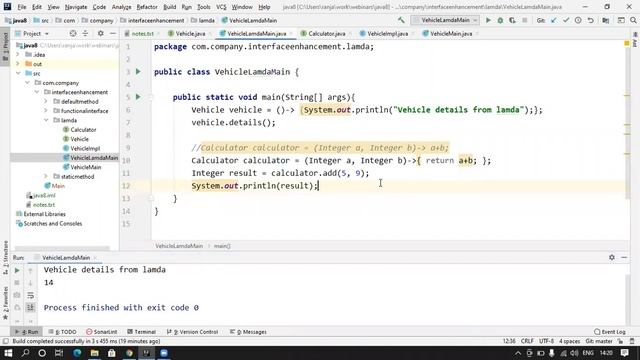Click the main() breadcrumb below the editor
Image resolution: width=640 pixels, height=360 pixels.
click(222, 246)
